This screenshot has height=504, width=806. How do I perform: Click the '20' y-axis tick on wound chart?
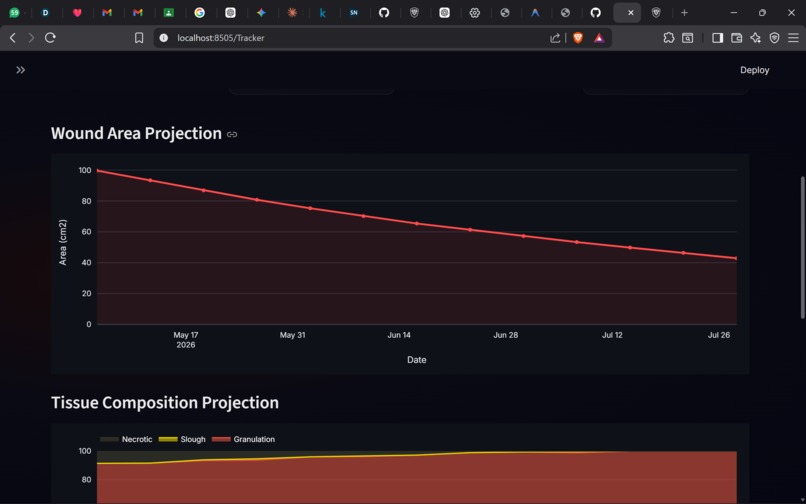pos(86,294)
